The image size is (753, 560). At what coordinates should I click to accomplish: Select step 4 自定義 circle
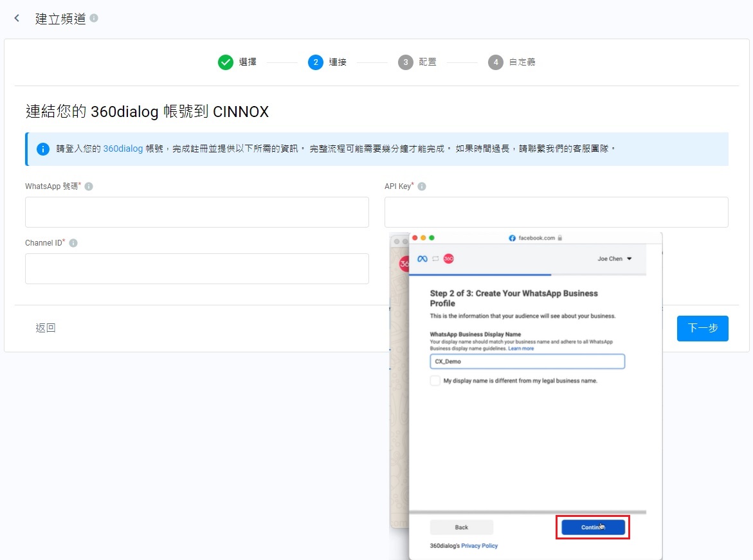click(496, 62)
